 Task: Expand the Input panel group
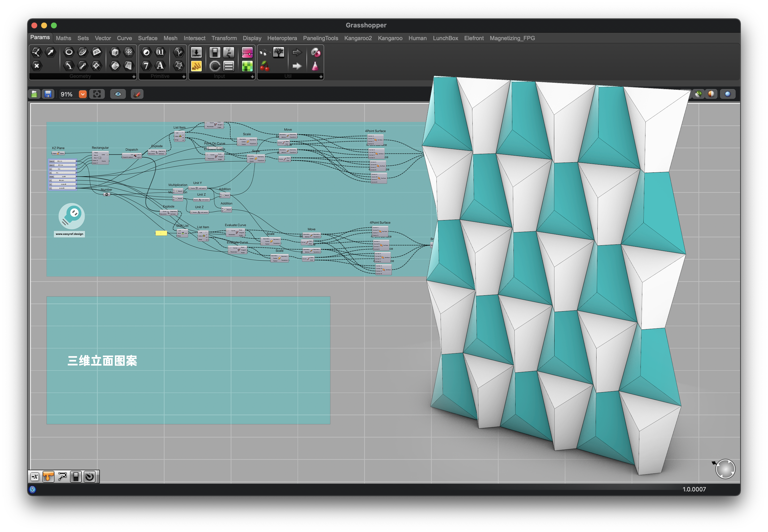pos(252,77)
